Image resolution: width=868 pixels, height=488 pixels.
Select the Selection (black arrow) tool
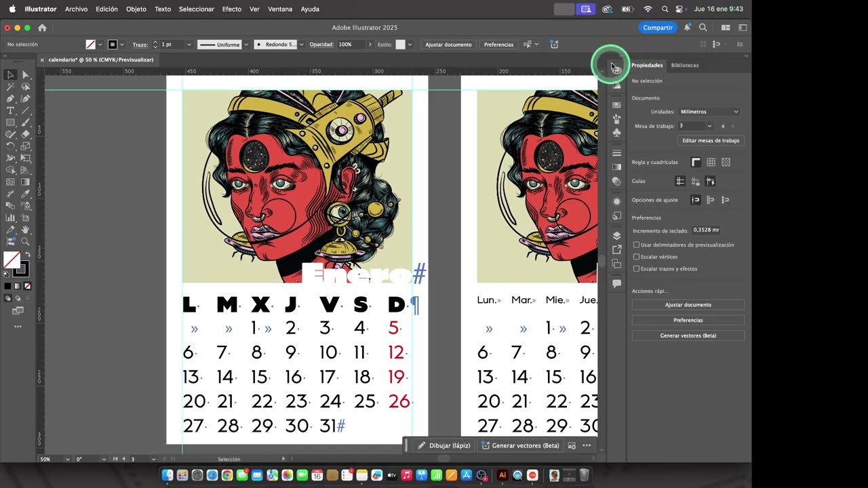coord(10,75)
